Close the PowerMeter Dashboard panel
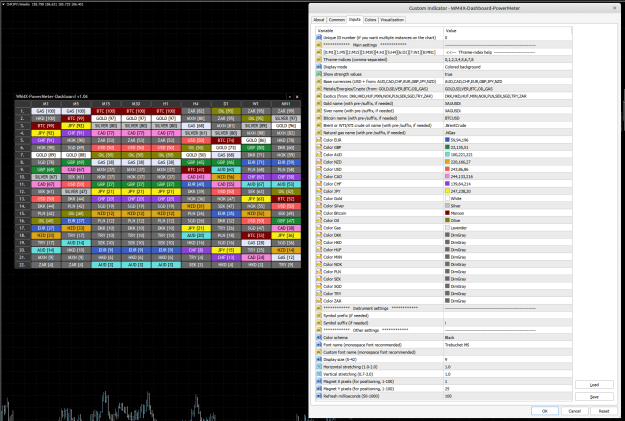This screenshot has width=625, height=421. (x=297, y=96)
